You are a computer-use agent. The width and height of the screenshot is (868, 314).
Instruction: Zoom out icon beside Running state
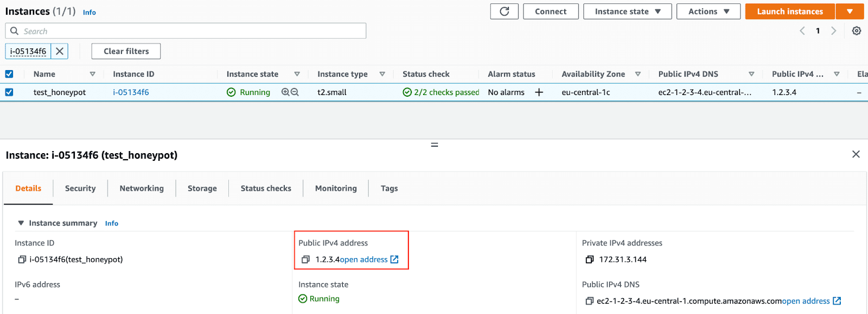[x=295, y=92]
